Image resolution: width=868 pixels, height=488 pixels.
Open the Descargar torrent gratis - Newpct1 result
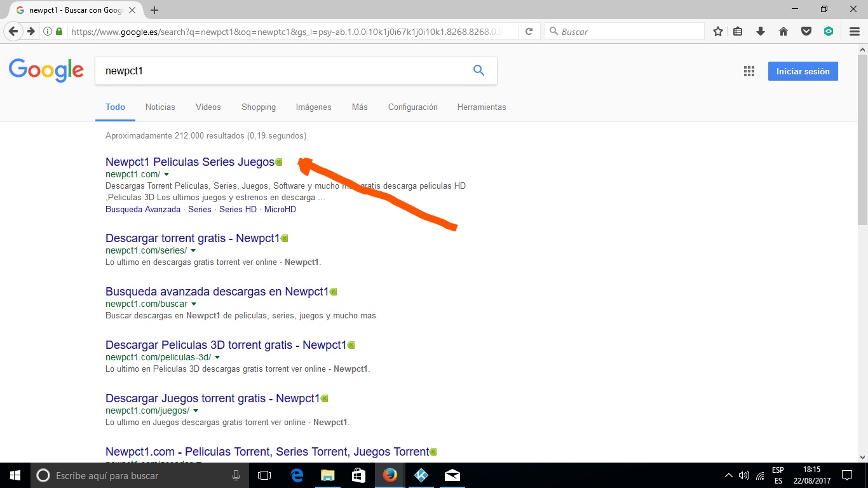click(x=193, y=238)
